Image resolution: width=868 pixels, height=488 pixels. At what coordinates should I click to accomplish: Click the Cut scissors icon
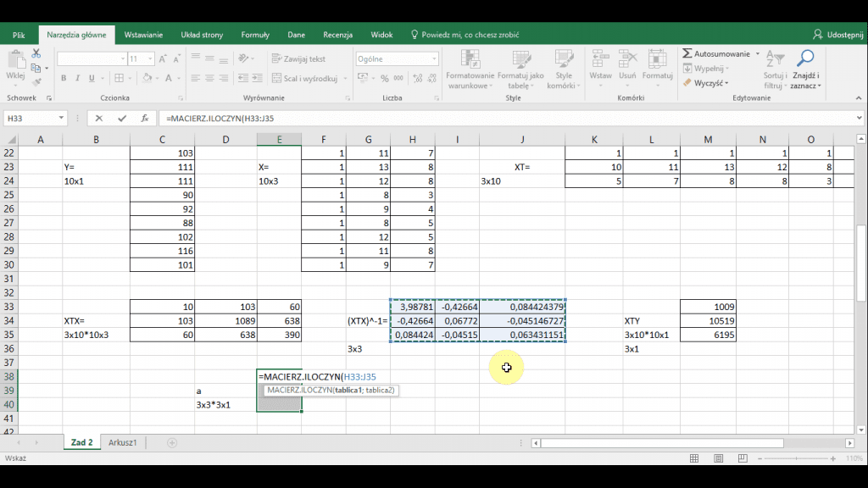click(x=36, y=53)
